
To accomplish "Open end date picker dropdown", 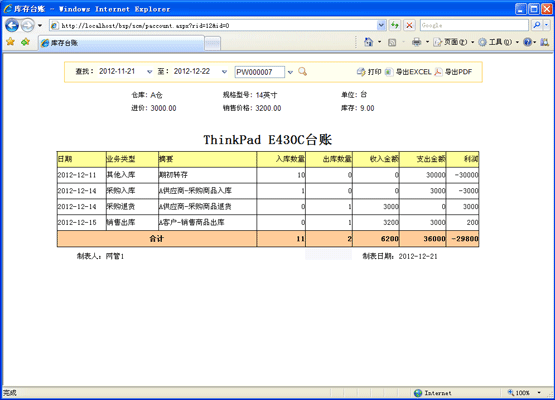I will tap(224, 72).
